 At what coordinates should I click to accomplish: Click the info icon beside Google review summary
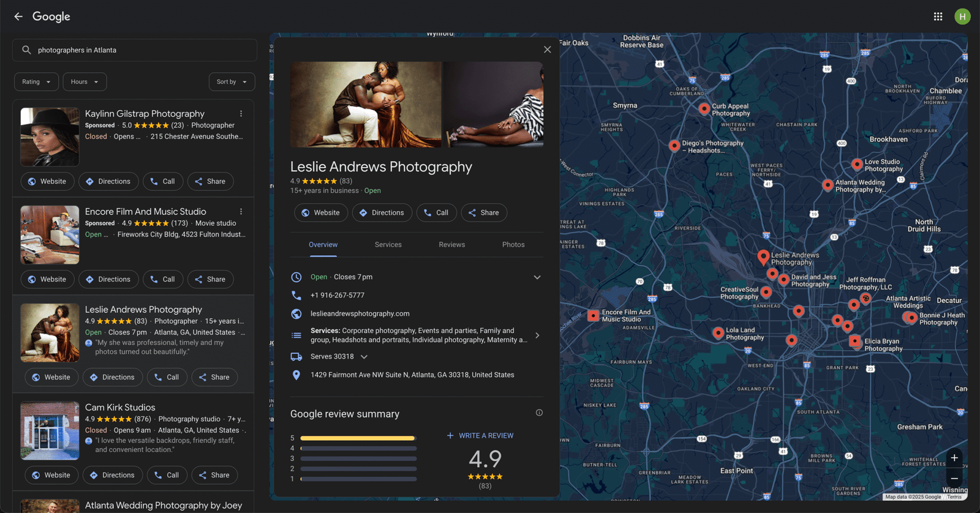coord(539,413)
